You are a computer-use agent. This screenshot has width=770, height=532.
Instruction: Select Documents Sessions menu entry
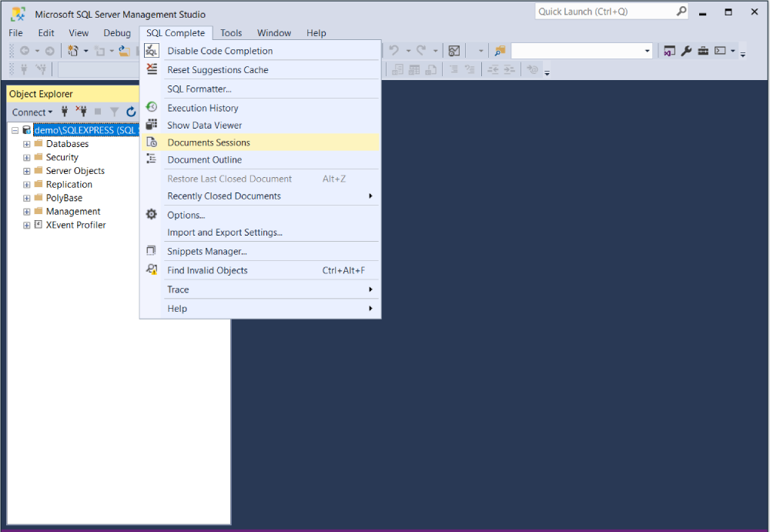pos(260,142)
